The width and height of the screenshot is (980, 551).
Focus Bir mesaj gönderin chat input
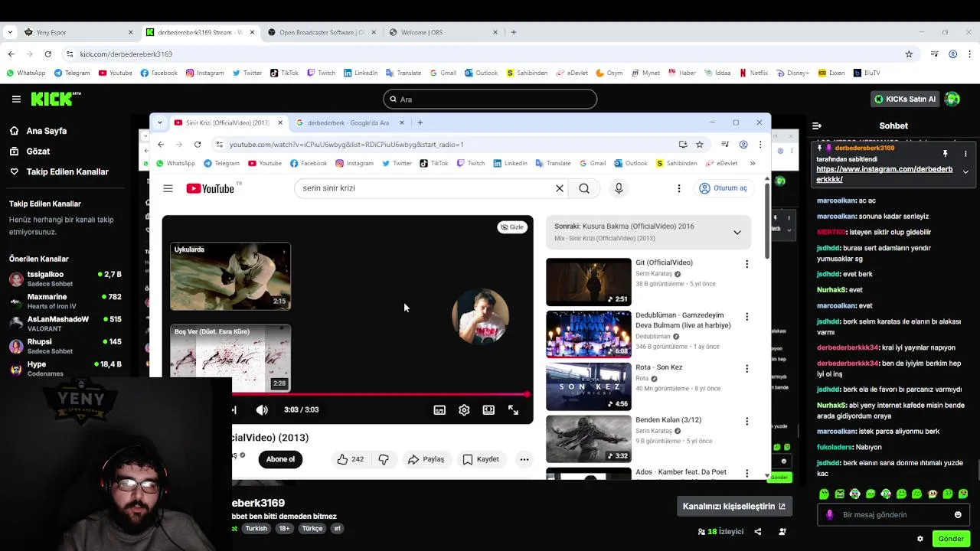[x=893, y=515]
